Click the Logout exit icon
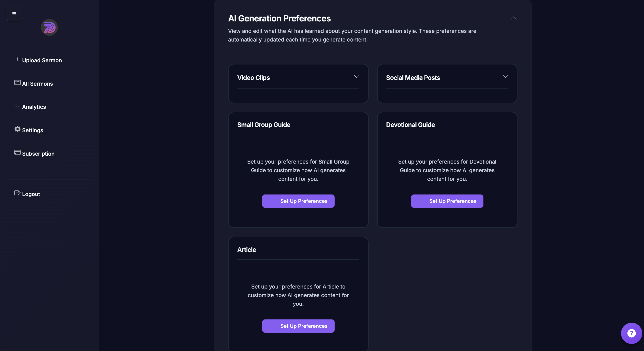 pos(17,193)
